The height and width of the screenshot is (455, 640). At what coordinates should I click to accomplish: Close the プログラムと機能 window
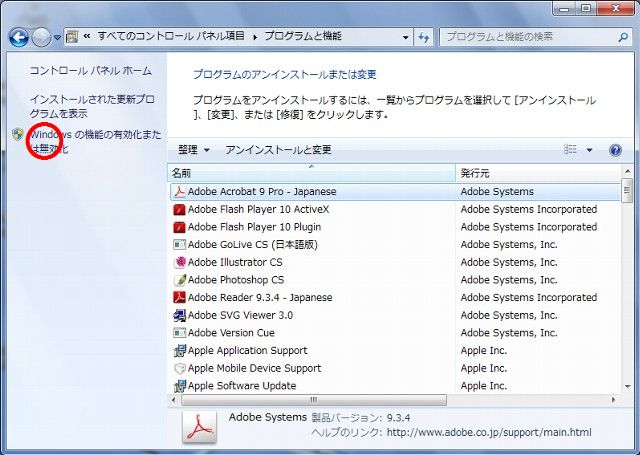click(x=616, y=8)
